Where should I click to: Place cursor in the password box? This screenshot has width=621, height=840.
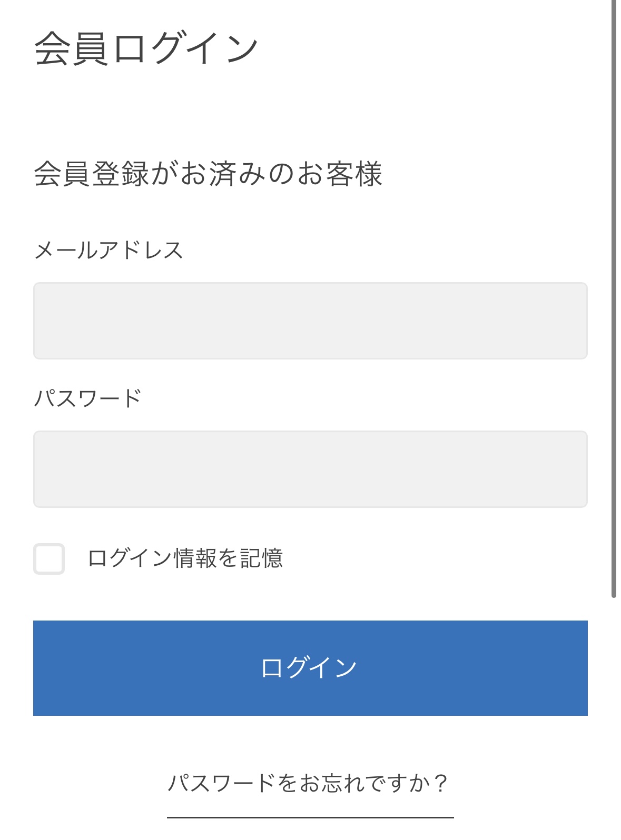point(310,469)
